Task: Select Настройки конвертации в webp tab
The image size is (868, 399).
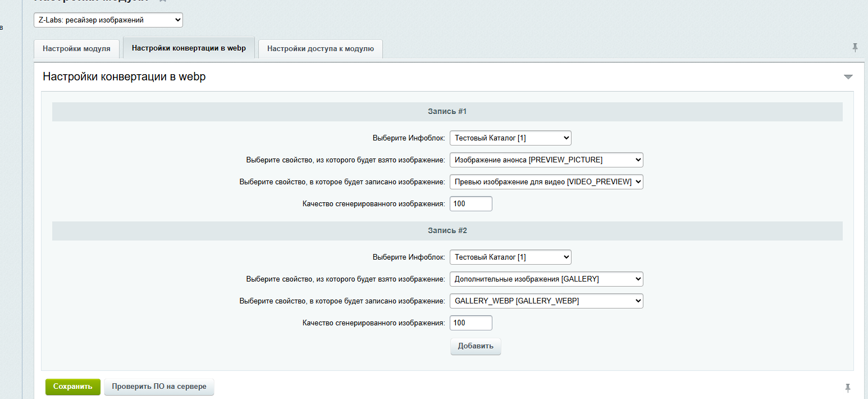Action: (189, 48)
